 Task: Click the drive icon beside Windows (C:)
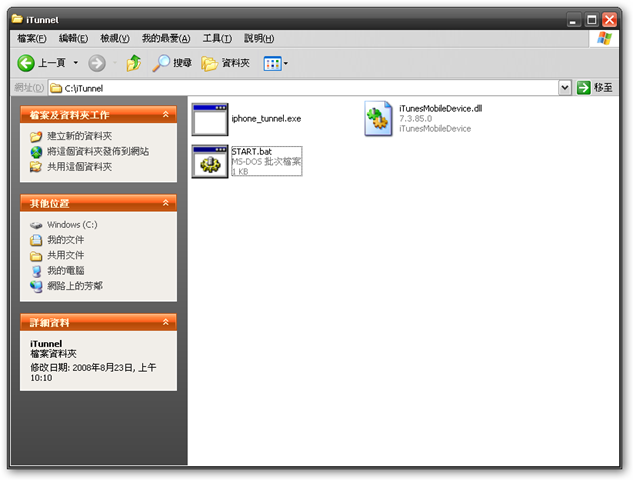(x=36, y=225)
